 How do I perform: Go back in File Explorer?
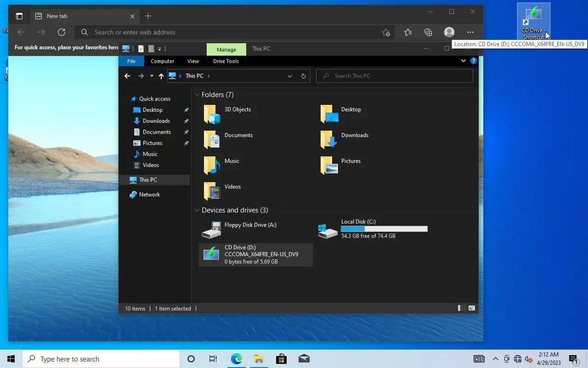[x=127, y=76]
